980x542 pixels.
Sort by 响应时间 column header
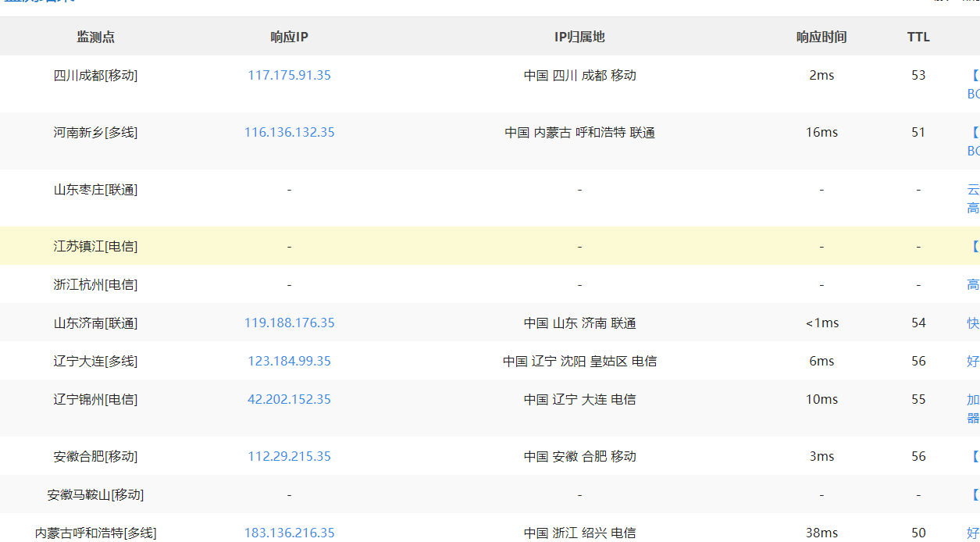(821, 37)
